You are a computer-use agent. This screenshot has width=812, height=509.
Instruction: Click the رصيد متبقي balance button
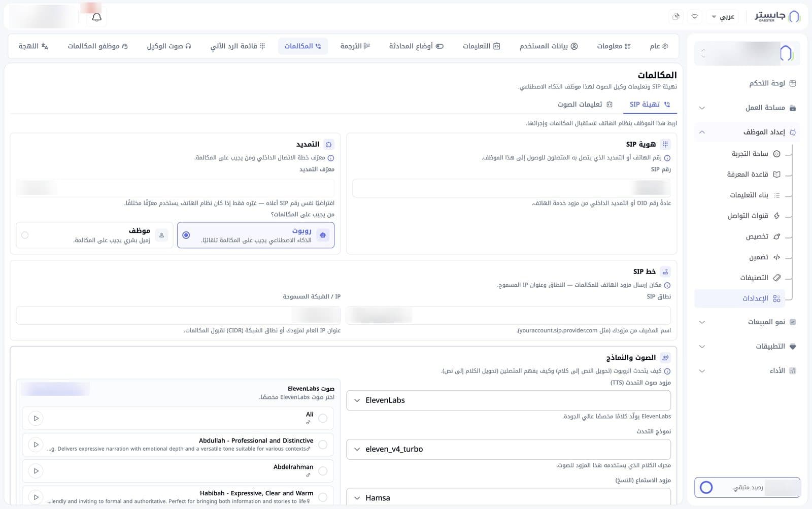coord(747,488)
